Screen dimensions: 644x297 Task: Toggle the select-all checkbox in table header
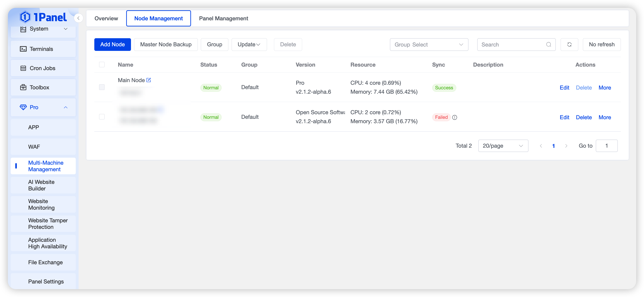(102, 64)
